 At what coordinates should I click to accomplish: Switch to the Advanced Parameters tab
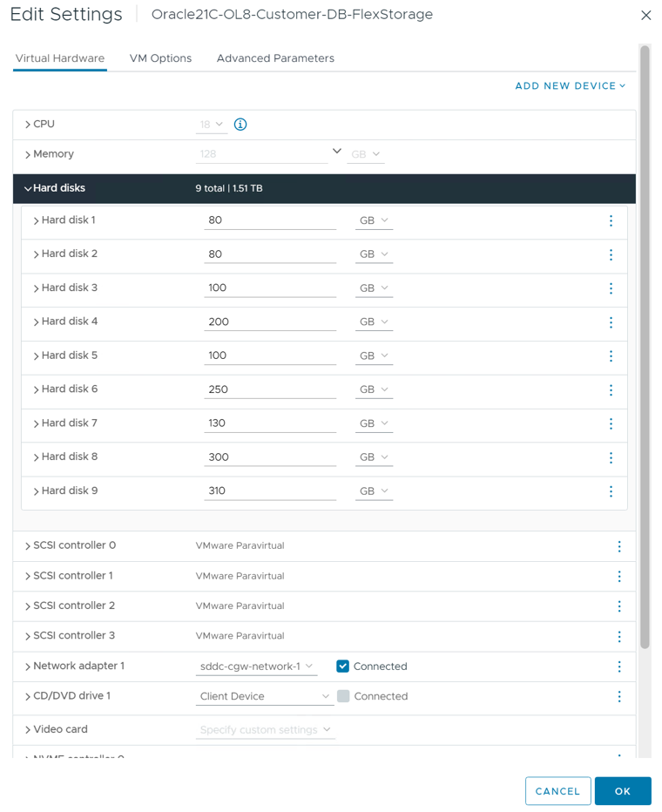pyautogui.click(x=275, y=58)
